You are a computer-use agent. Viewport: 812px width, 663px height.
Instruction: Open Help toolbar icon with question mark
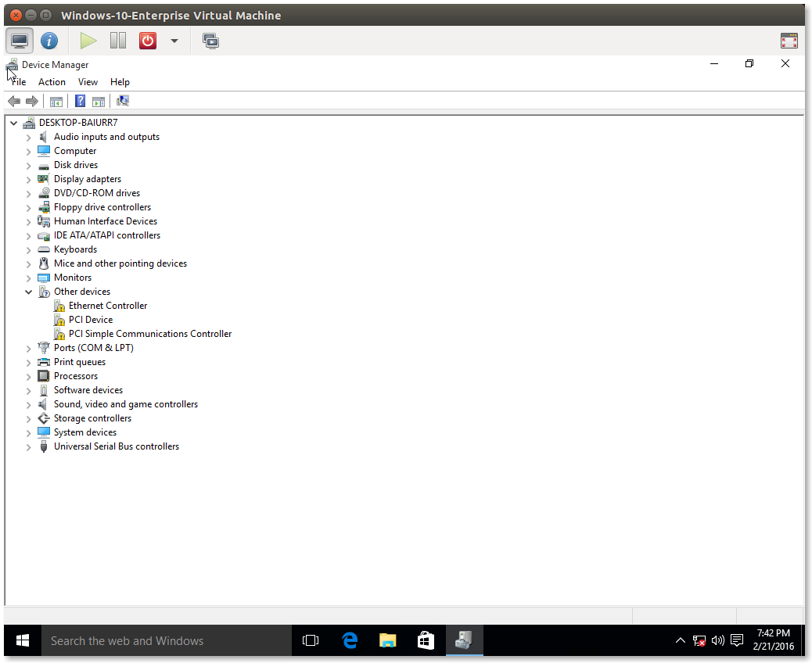click(x=81, y=101)
